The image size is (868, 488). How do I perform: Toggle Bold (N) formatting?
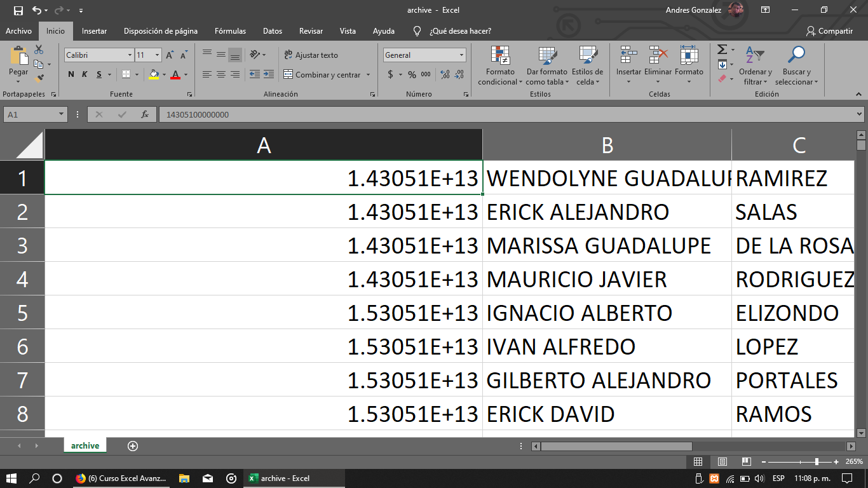[71, 74]
